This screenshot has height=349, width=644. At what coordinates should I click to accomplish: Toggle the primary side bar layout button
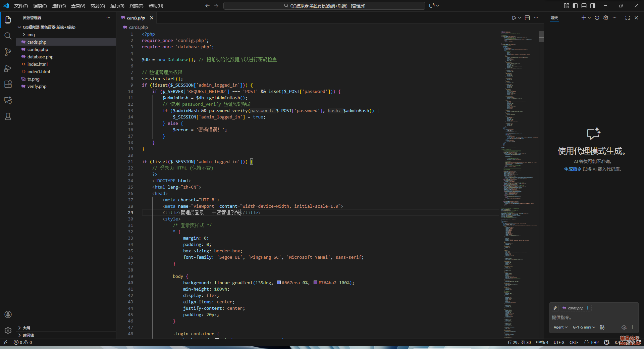coord(575,6)
